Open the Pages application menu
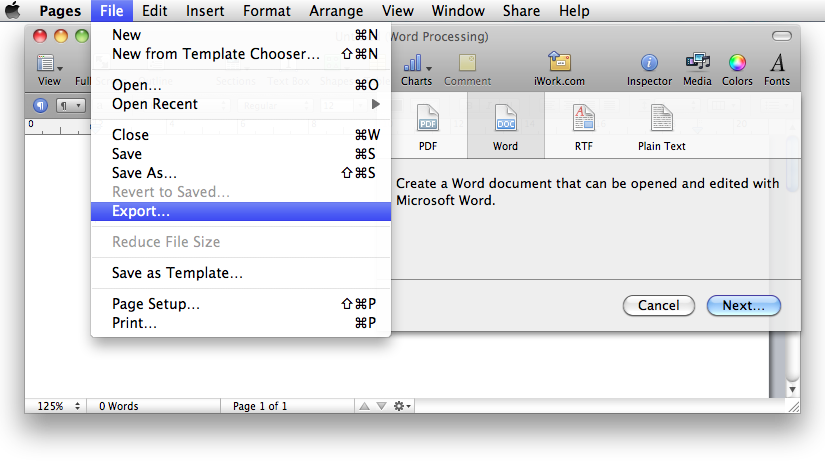The image size is (825, 461). click(60, 11)
